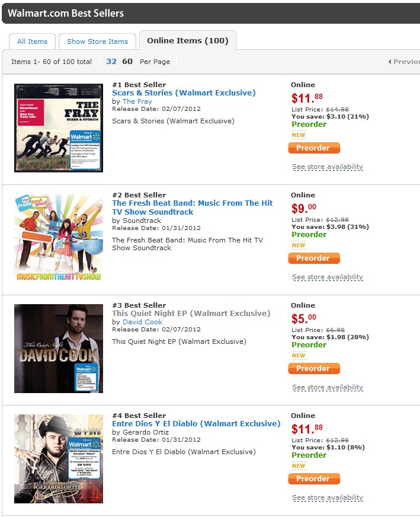The width and height of the screenshot is (420, 517).
Task: Switch to the All Items tab
Action: [33, 42]
